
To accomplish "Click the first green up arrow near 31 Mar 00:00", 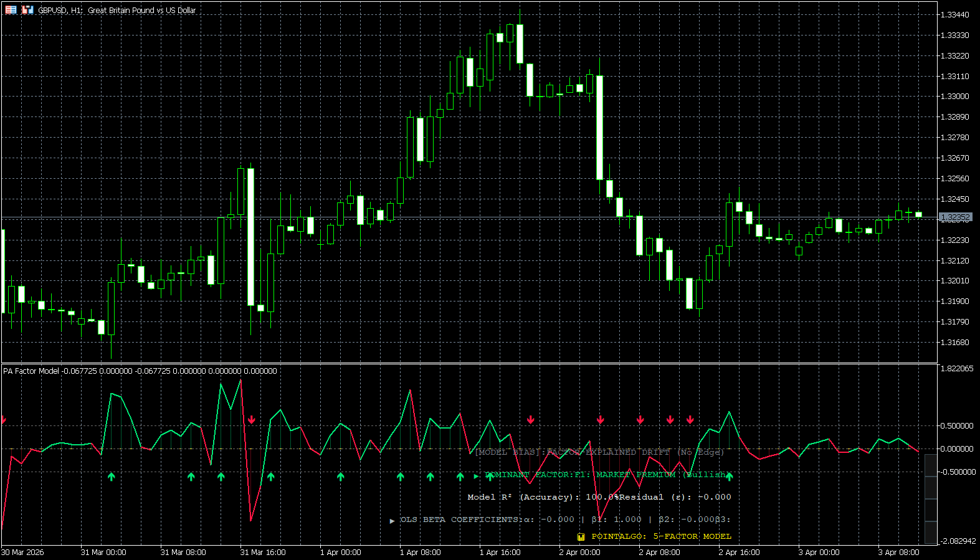I will click(x=112, y=477).
